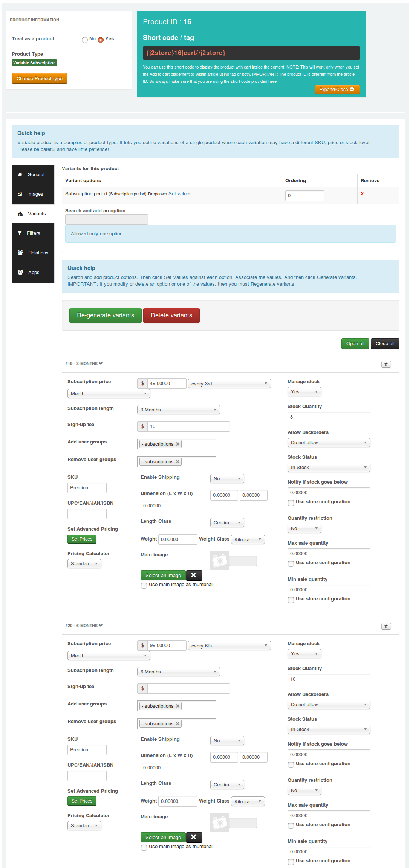The image size is (410, 868).
Task: Switch to the Filters tab
Action: click(x=33, y=233)
